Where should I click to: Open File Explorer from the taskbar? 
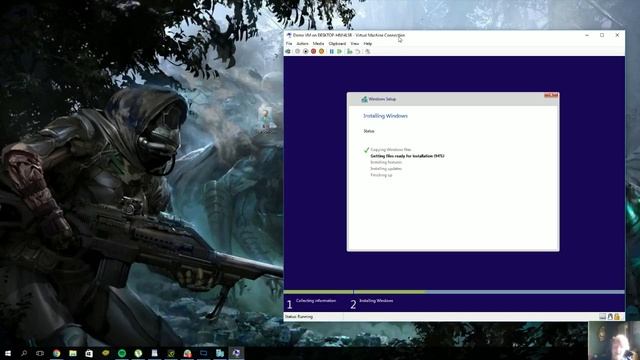coord(73,353)
